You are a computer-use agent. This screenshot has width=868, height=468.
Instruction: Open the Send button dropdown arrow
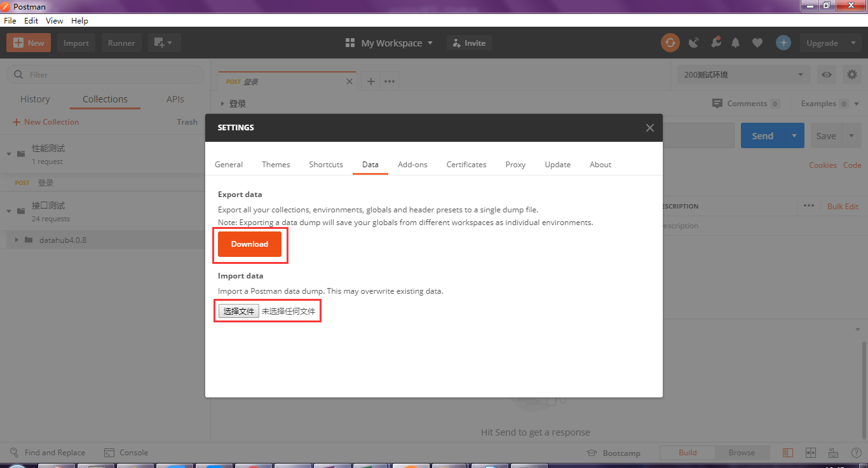(x=794, y=135)
